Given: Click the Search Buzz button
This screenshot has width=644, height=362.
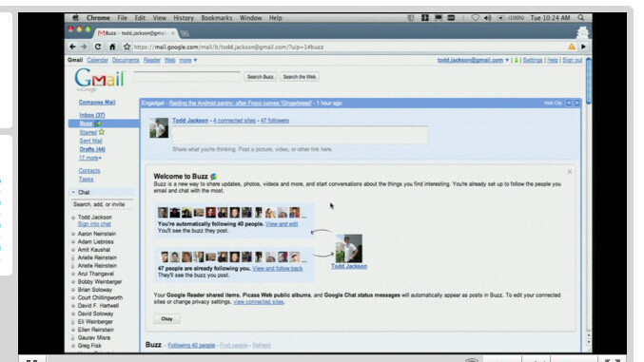Looking at the screenshot, I should (x=260, y=77).
